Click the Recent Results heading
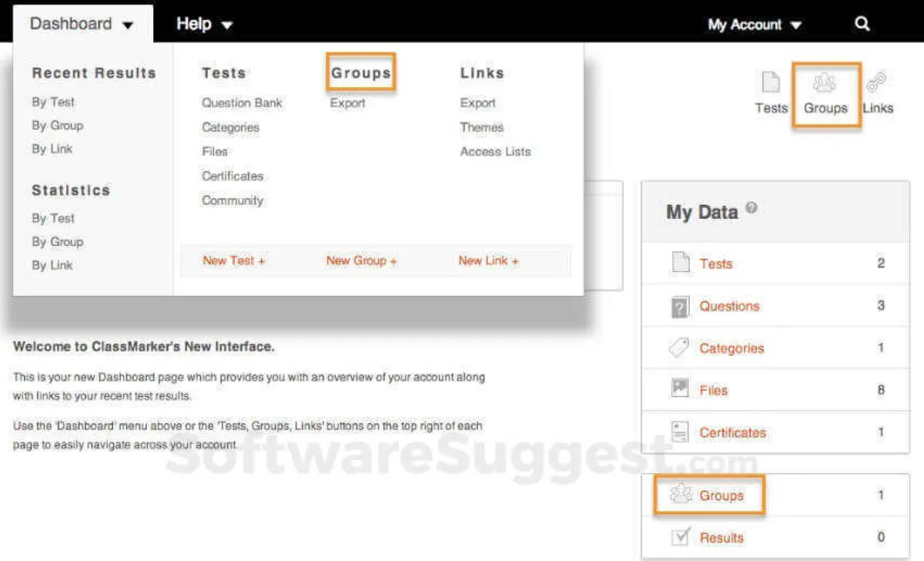924x561 pixels. [x=94, y=73]
